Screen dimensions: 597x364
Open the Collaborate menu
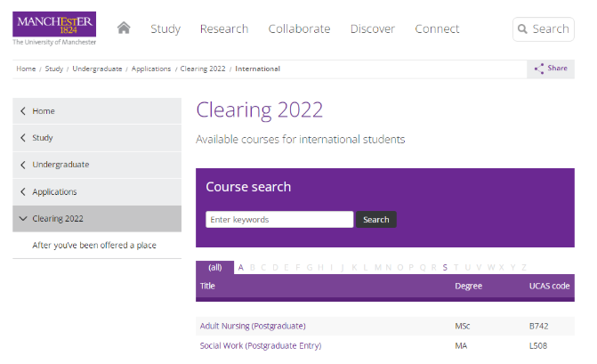[x=299, y=28]
